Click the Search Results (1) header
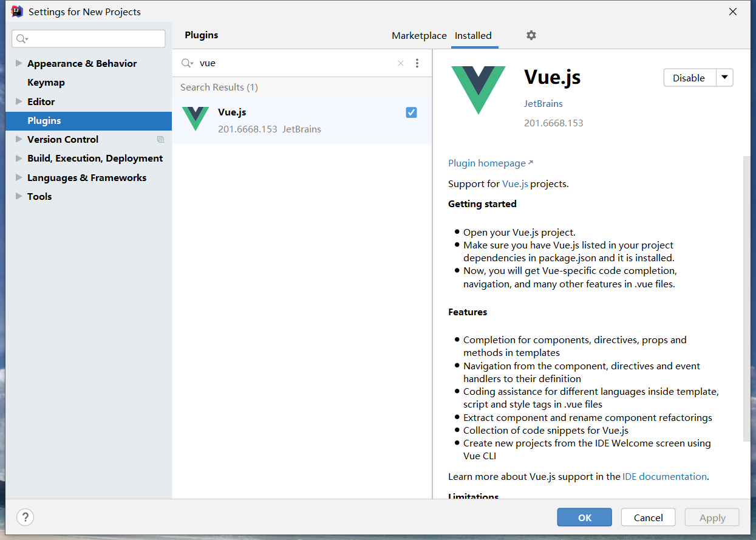This screenshot has width=756, height=540. pos(219,87)
